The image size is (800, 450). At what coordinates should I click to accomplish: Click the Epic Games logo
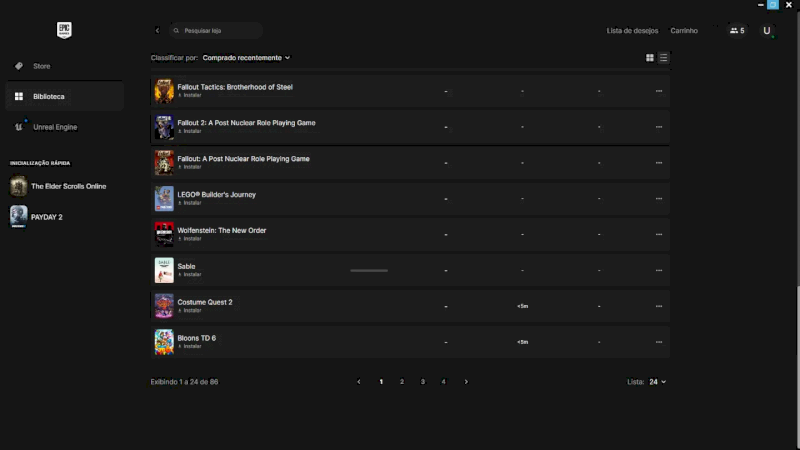[x=64, y=30]
